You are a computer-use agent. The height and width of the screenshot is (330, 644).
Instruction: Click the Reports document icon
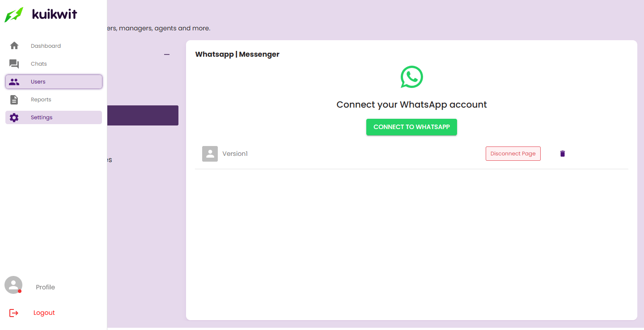[x=14, y=100]
